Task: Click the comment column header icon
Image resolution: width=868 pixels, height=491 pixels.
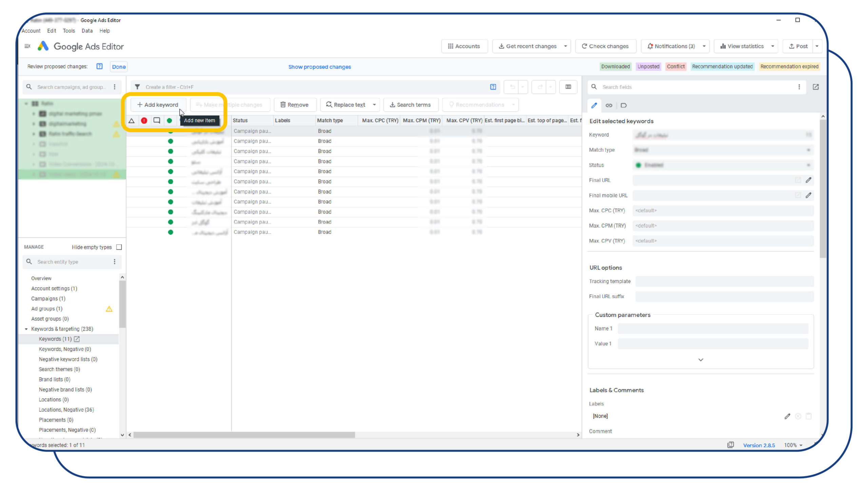Action: pos(157,120)
